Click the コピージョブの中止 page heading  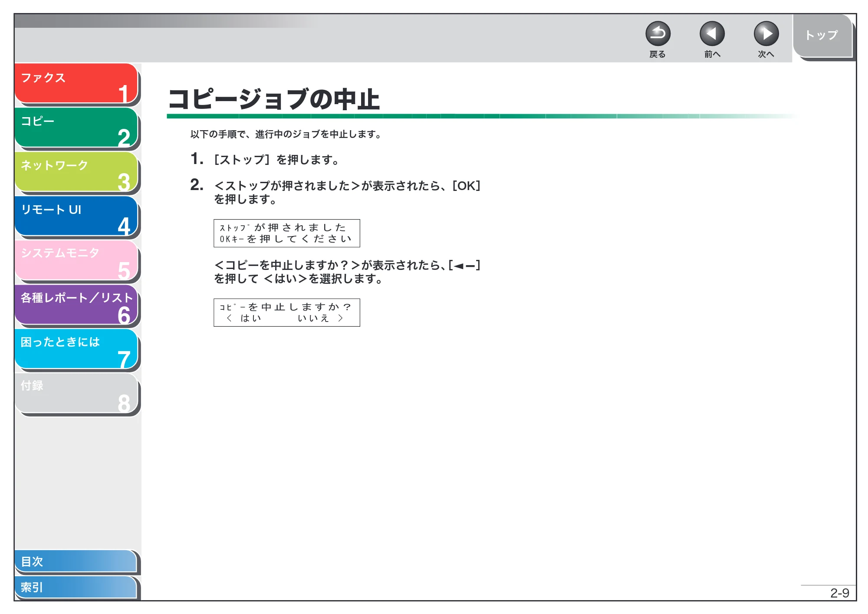[273, 99]
